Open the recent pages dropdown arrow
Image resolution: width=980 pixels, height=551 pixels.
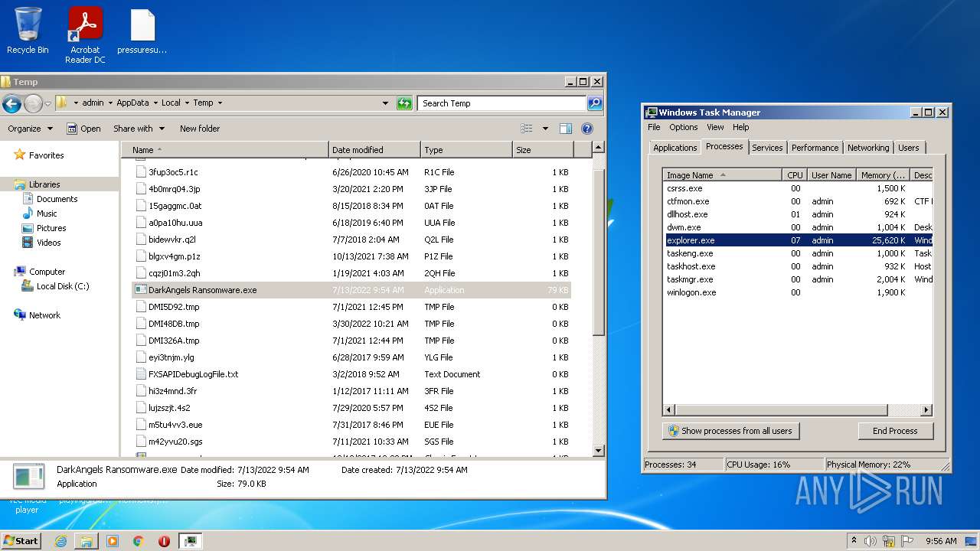click(47, 103)
